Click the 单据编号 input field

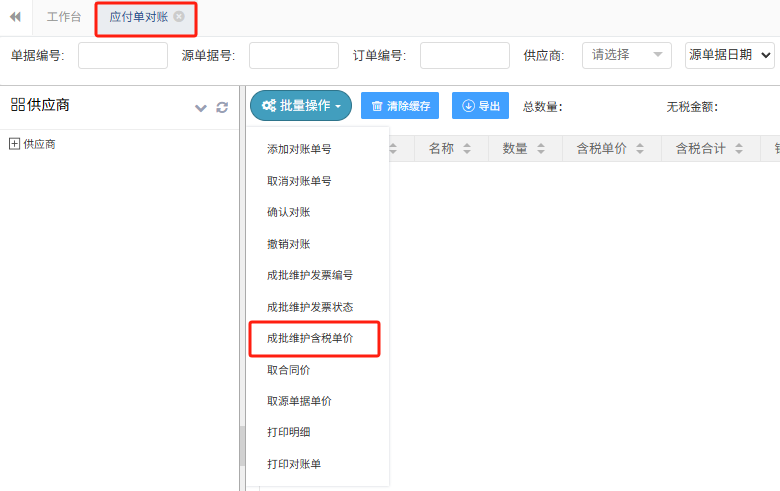tap(122, 56)
